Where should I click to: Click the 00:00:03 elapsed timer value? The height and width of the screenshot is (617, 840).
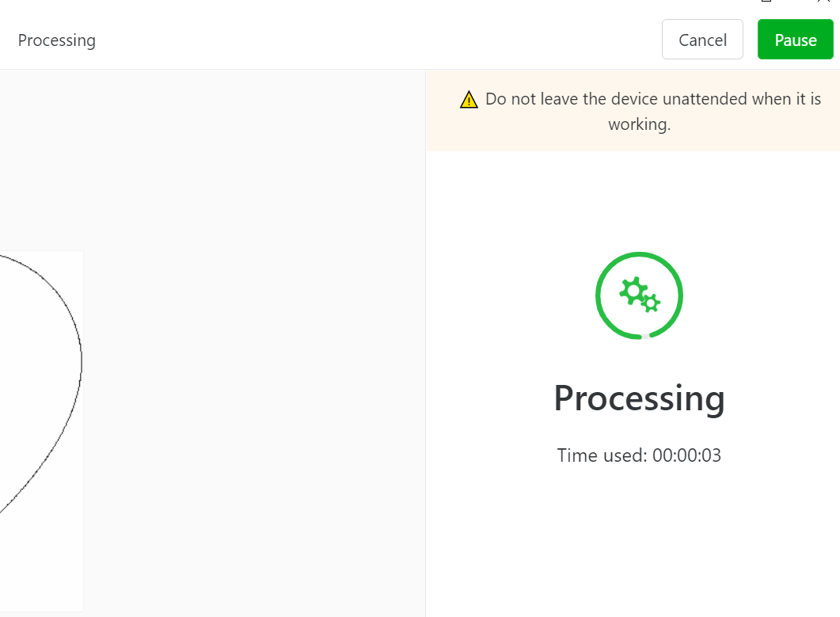686,455
